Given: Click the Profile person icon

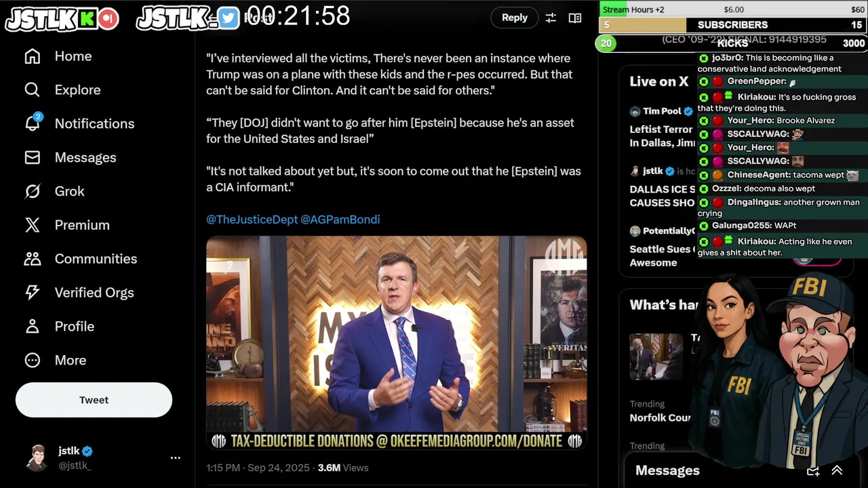Looking at the screenshot, I should [33, 327].
